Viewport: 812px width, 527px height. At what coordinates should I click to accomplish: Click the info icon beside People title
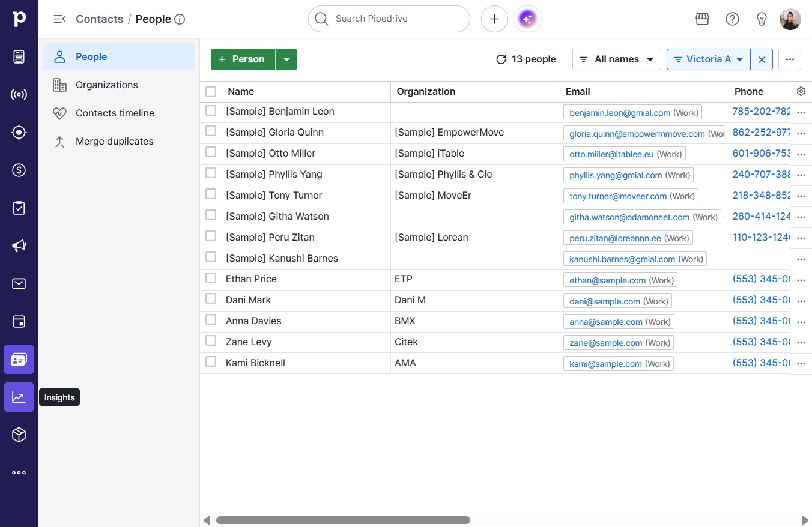click(180, 19)
